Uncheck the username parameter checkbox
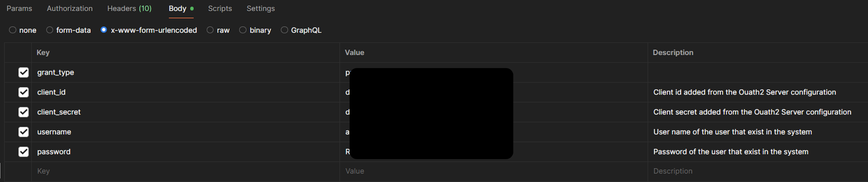The image size is (868, 182). pyautogui.click(x=24, y=132)
